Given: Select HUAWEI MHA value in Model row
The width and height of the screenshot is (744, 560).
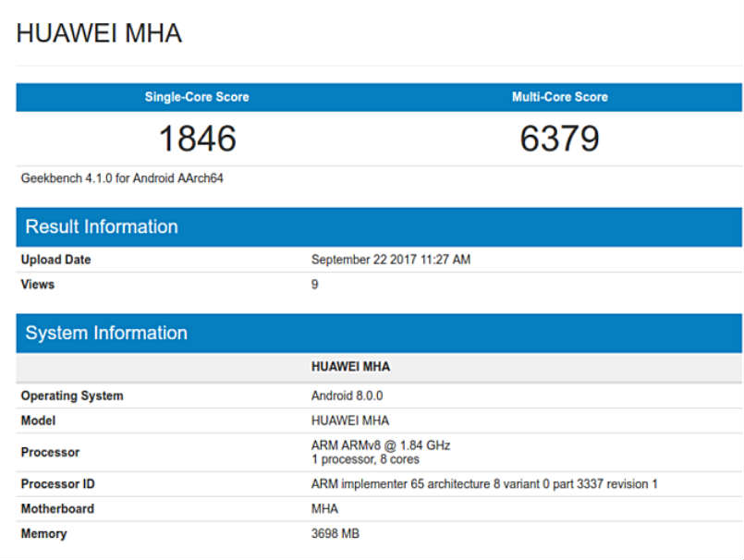Looking at the screenshot, I should pyautogui.click(x=350, y=420).
